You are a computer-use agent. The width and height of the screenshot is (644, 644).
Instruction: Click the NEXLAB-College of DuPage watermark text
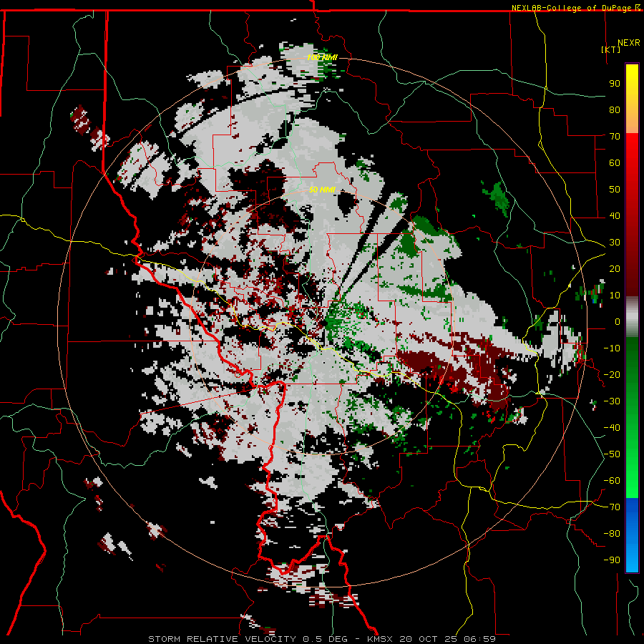(x=572, y=8)
